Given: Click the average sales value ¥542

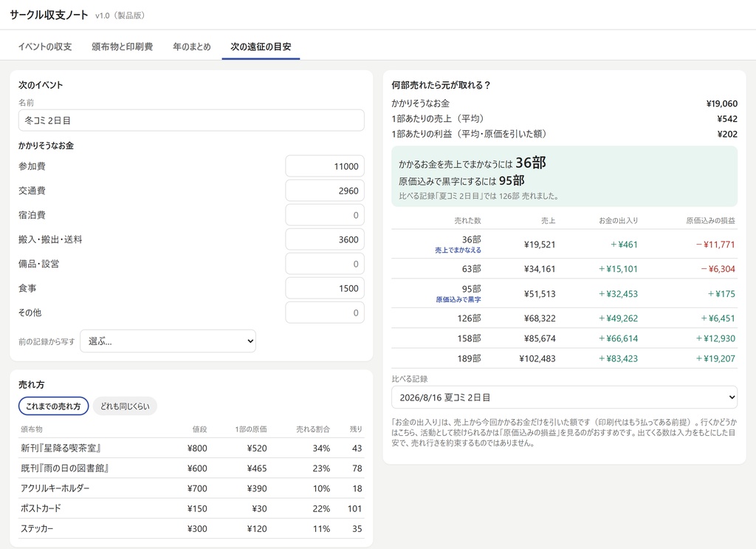Looking at the screenshot, I should coord(727,119).
